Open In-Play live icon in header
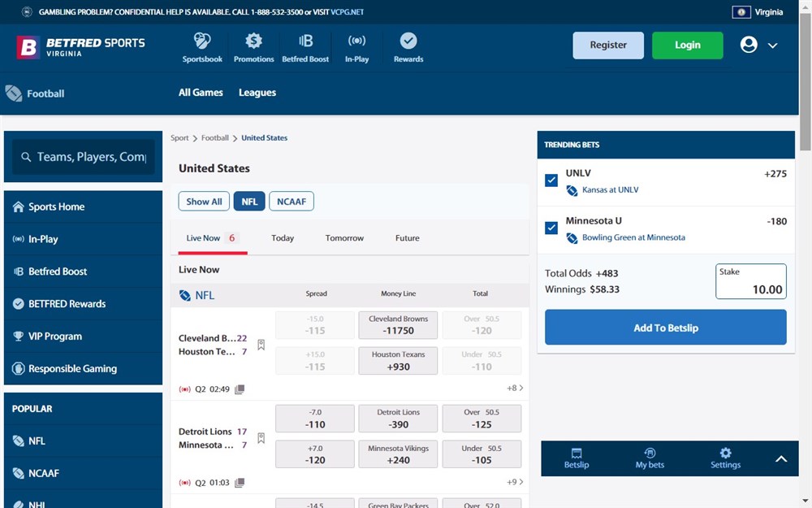Screen dimensions: 812x508 (356, 41)
